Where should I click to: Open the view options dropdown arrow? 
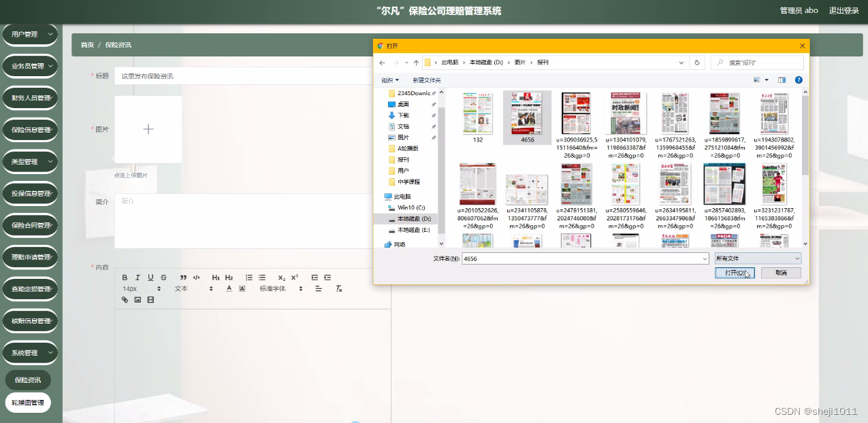coord(767,80)
